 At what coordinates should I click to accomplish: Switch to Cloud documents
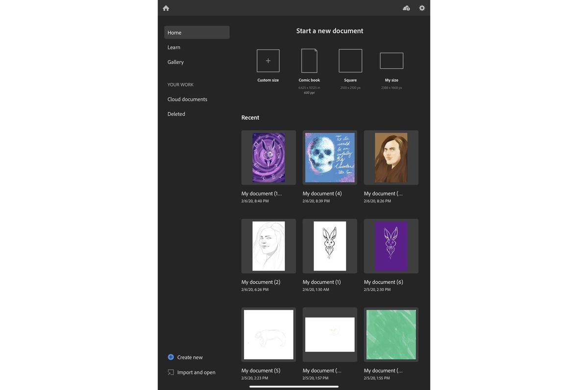pyautogui.click(x=187, y=98)
